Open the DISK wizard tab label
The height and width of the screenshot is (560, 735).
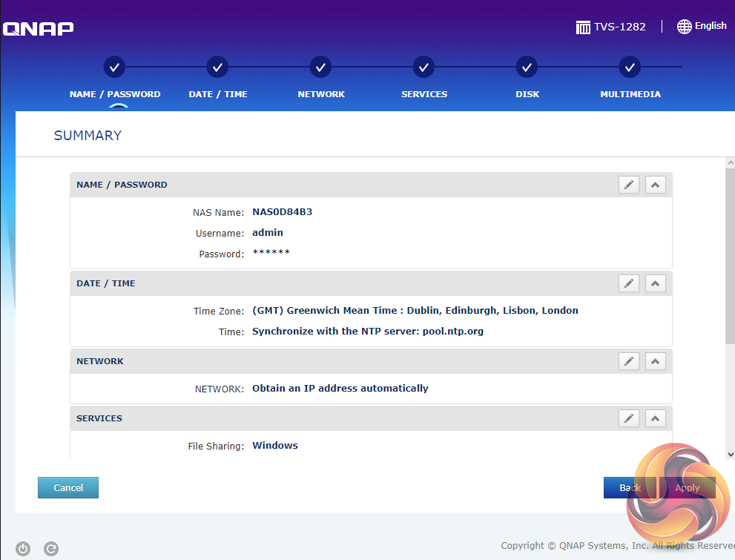[527, 94]
